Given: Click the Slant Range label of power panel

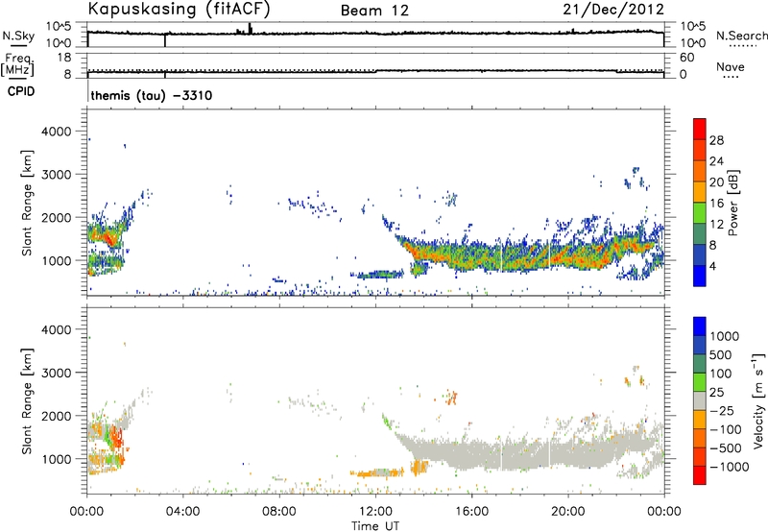Looking at the screenshot, I should pyautogui.click(x=27, y=203).
